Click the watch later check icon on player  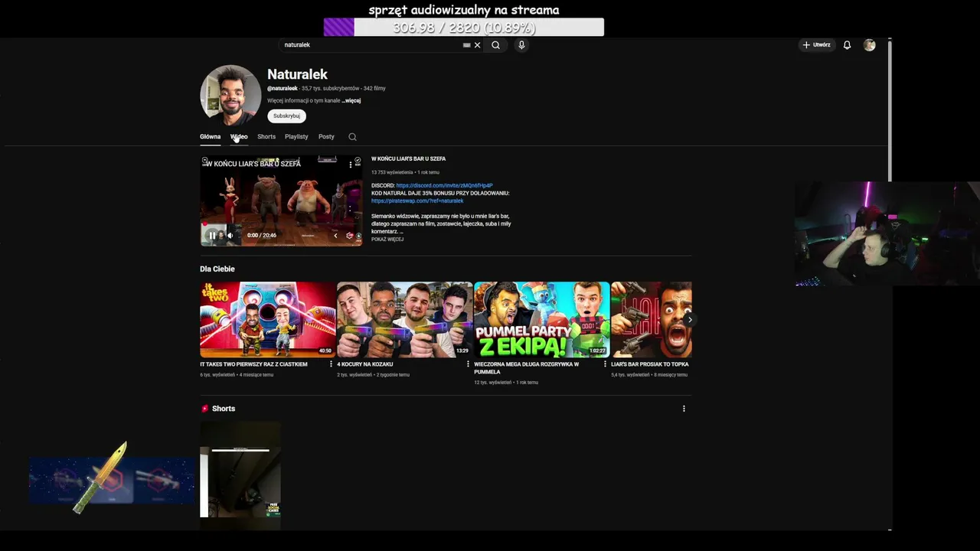click(x=358, y=161)
